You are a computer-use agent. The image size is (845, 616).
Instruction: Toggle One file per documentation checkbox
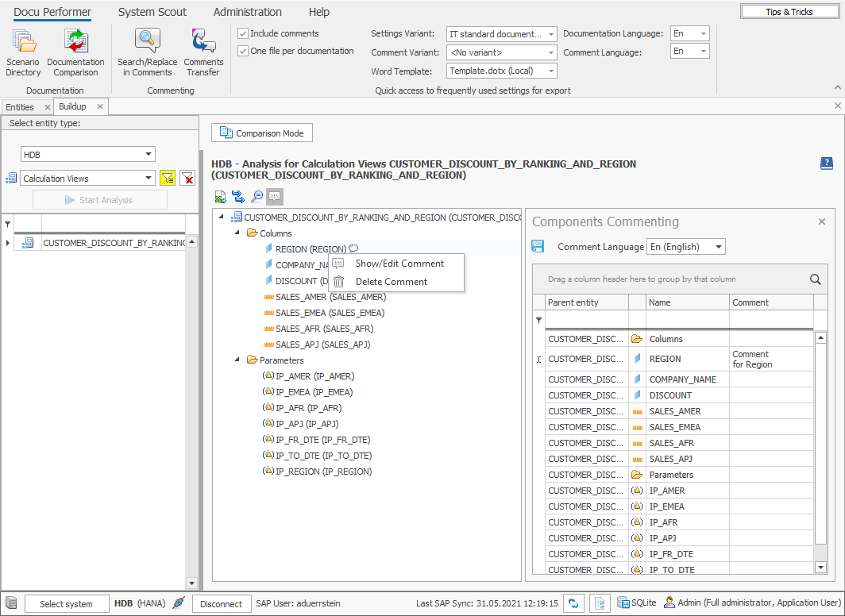[x=244, y=51]
